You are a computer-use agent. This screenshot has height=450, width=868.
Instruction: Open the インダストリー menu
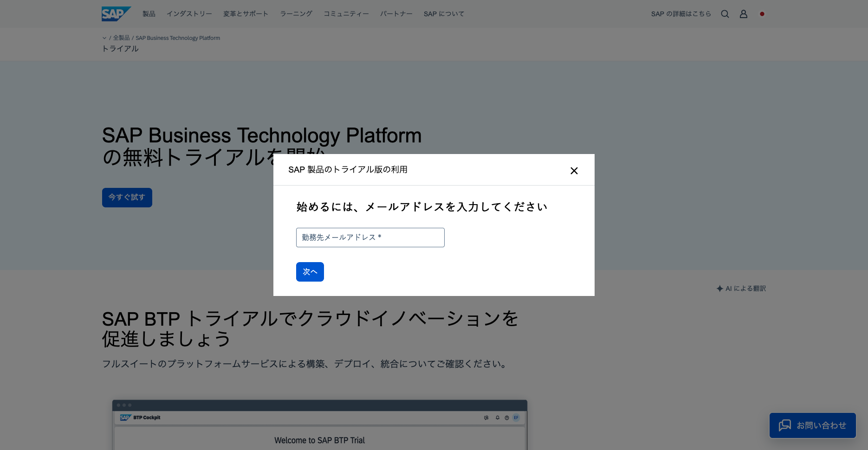click(x=189, y=14)
